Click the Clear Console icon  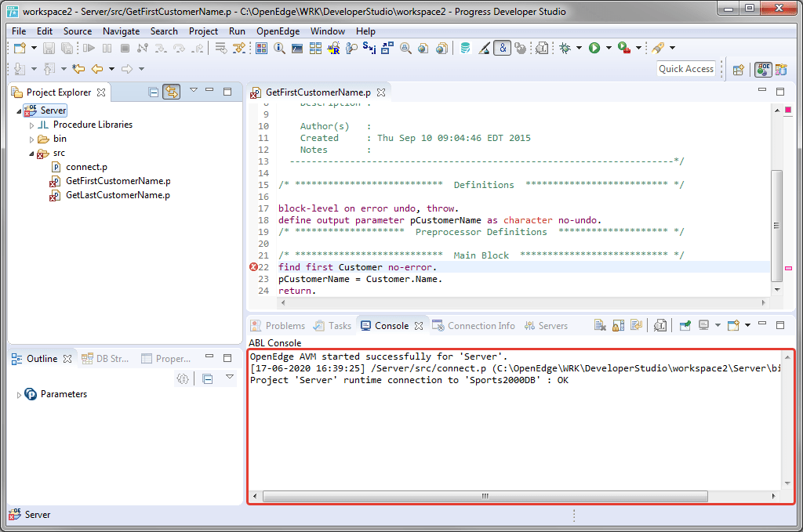click(600, 325)
